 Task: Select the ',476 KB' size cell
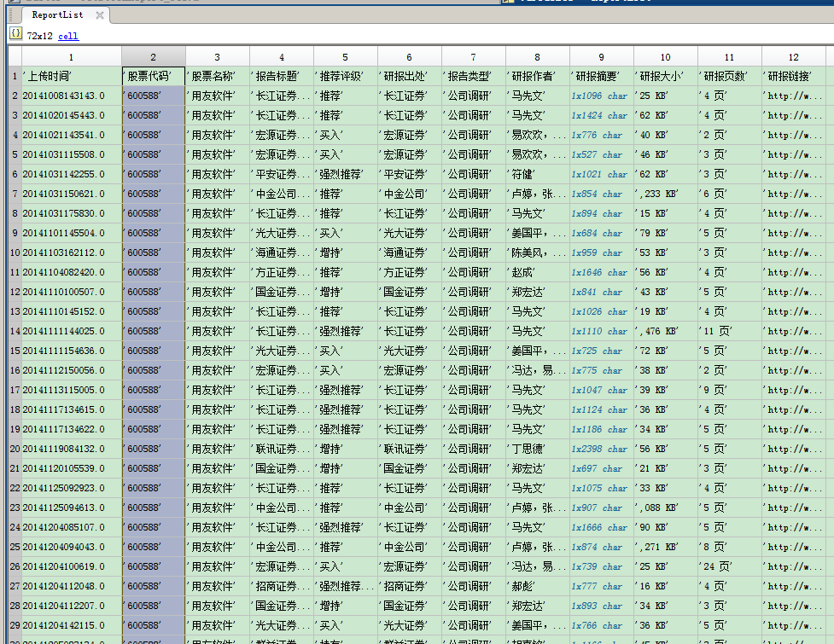tap(665, 331)
